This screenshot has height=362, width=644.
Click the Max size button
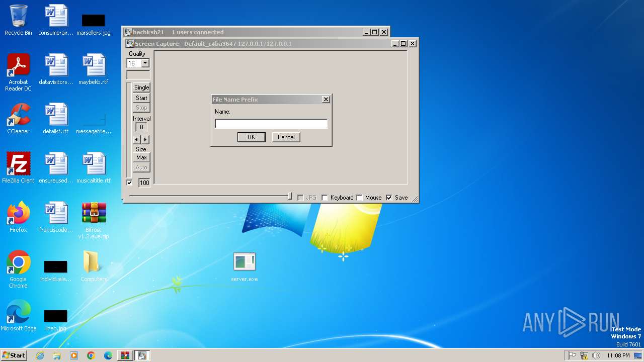(x=141, y=157)
